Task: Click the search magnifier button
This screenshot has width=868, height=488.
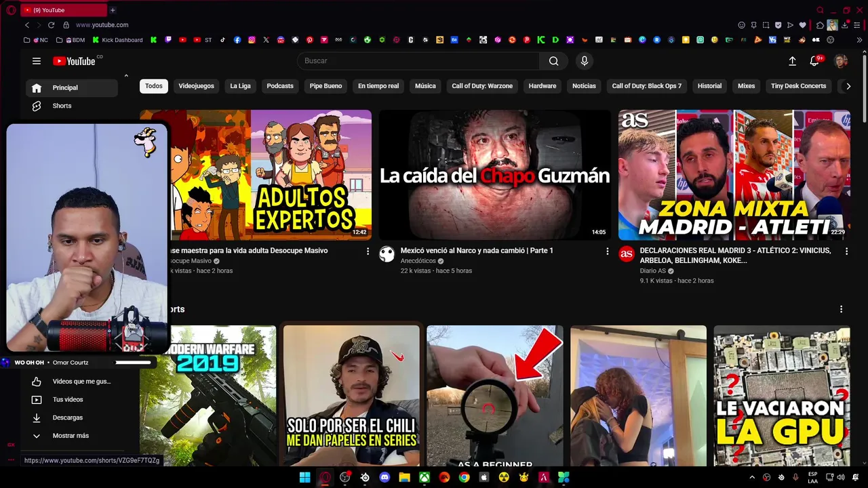Action: click(554, 61)
